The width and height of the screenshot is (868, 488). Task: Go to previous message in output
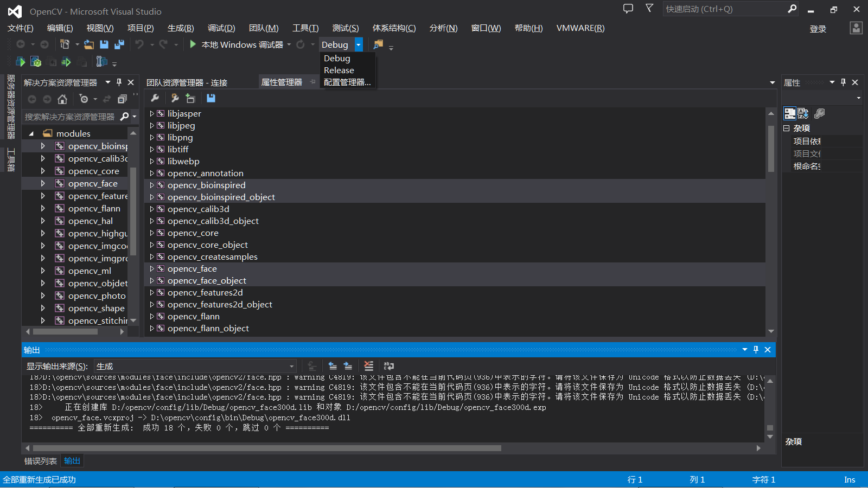pos(333,366)
